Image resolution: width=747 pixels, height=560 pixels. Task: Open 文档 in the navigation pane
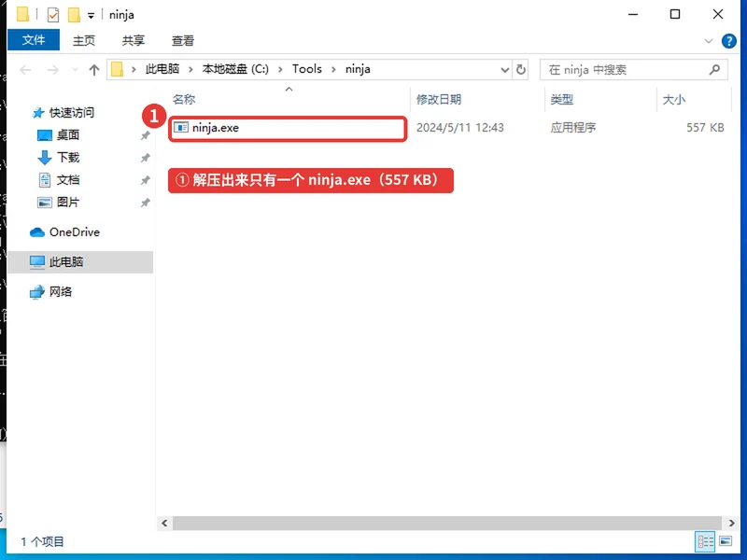[68, 180]
